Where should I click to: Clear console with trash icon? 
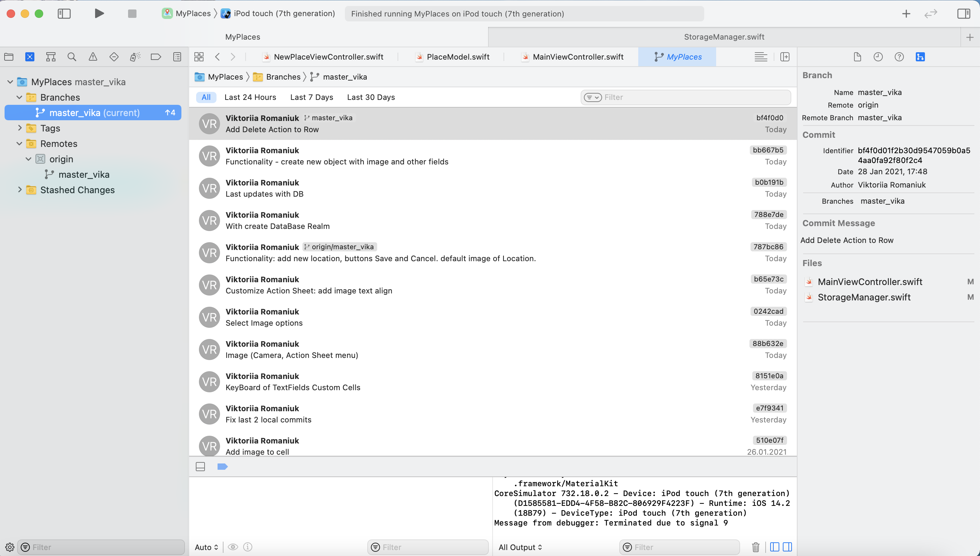[756, 547]
